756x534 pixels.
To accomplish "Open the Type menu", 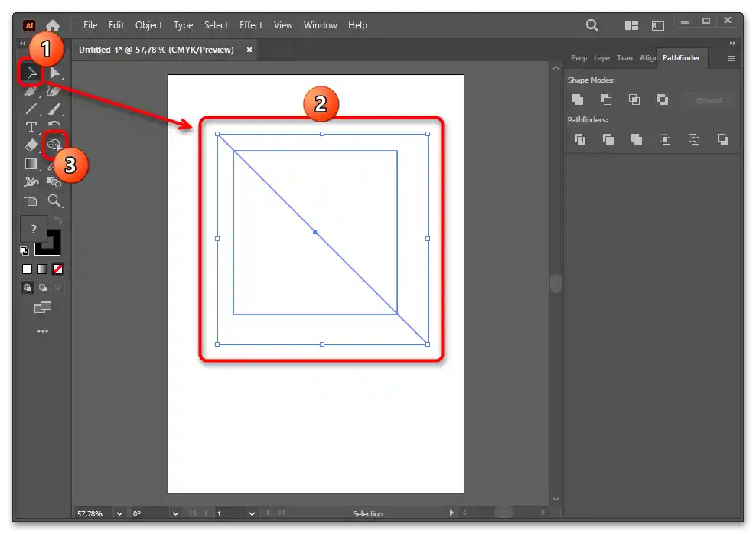I will pos(183,25).
